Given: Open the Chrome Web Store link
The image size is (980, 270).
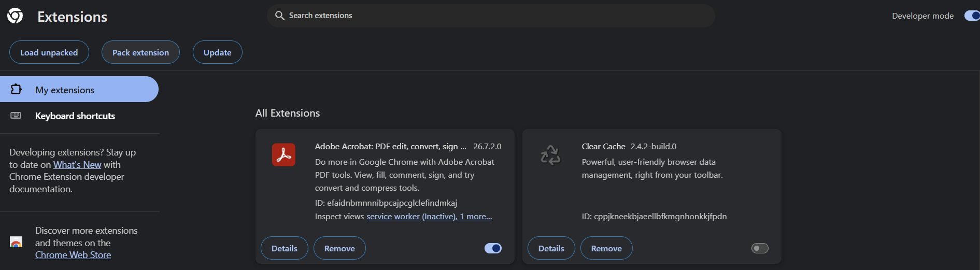Looking at the screenshot, I should [x=73, y=254].
